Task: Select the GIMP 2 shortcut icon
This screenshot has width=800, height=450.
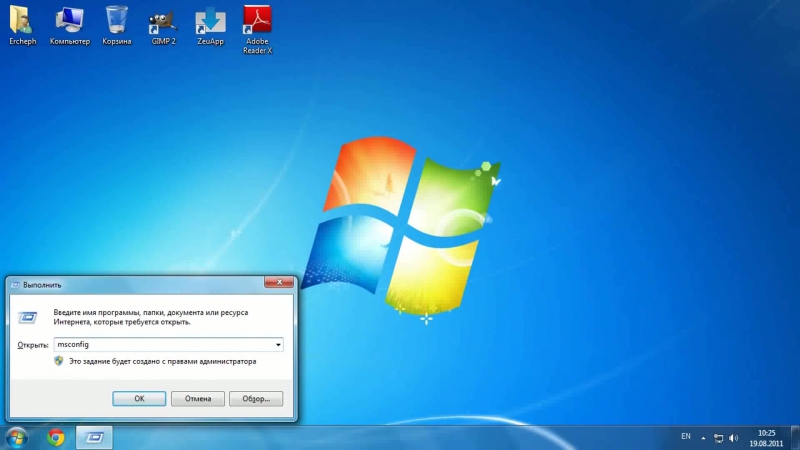Action: (x=163, y=26)
